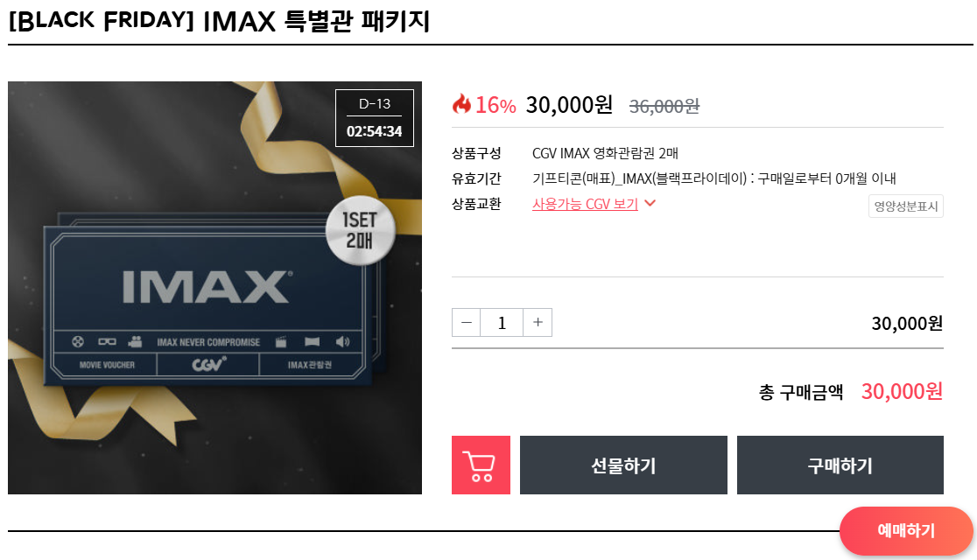The image size is (977, 560).
Task: Click the film reel icon on voucher
Action: click(78, 341)
